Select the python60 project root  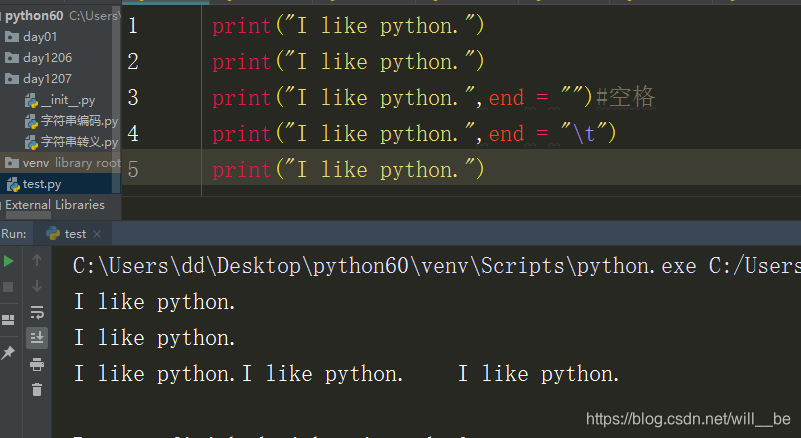[34, 16]
